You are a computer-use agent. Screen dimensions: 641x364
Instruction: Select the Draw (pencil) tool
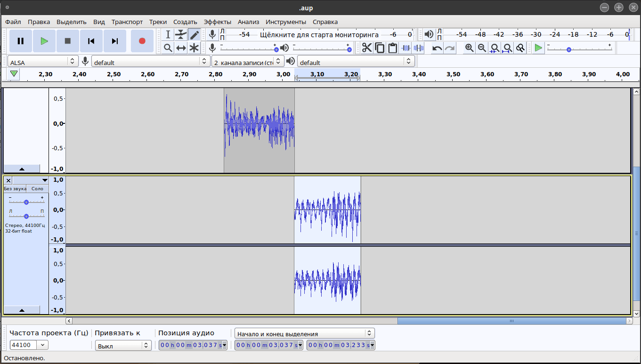(x=194, y=34)
